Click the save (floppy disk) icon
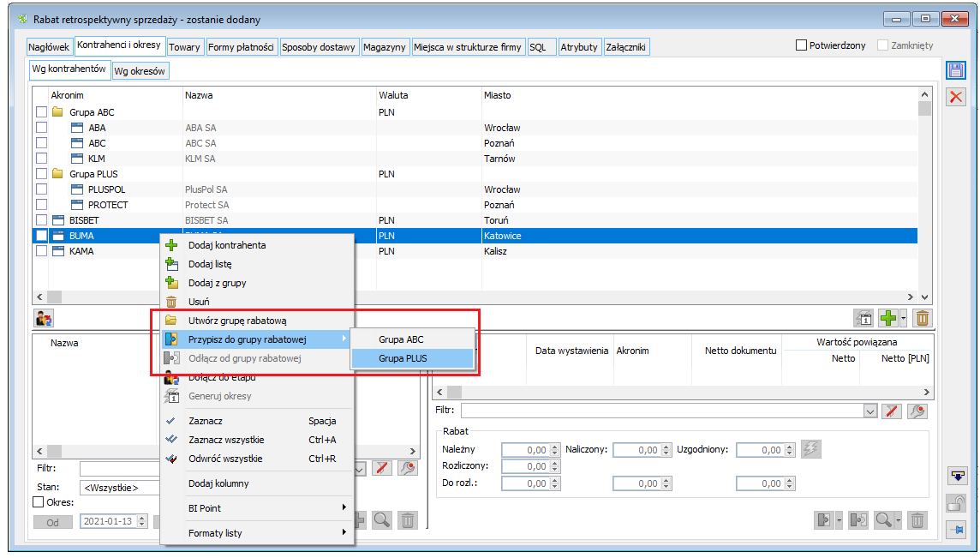This screenshot has height=558, width=980. [x=956, y=70]
